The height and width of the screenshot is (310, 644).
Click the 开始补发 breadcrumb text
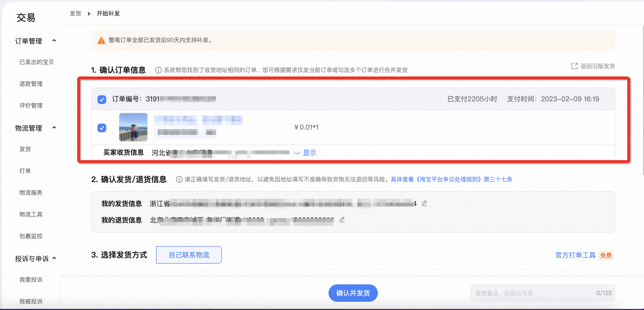(x=108, y=14)
